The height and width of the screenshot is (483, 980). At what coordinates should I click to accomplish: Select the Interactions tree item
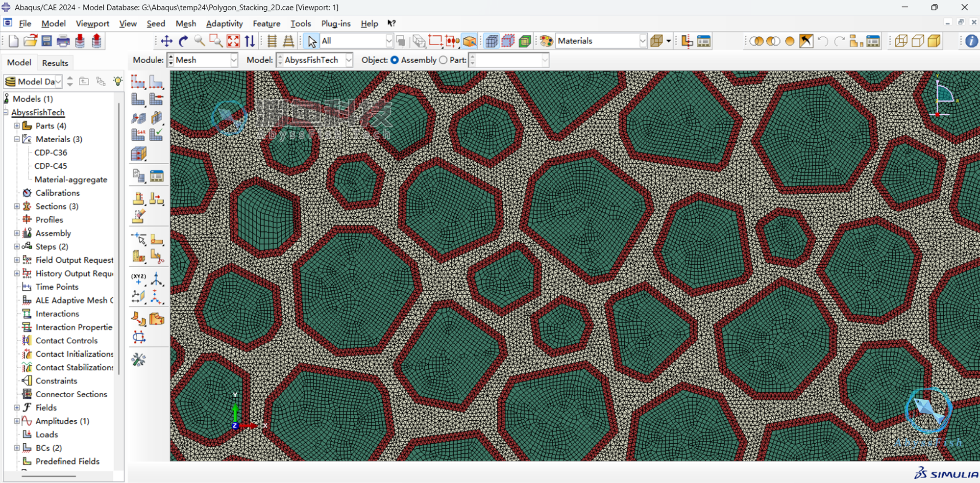(x=57, y=314)
